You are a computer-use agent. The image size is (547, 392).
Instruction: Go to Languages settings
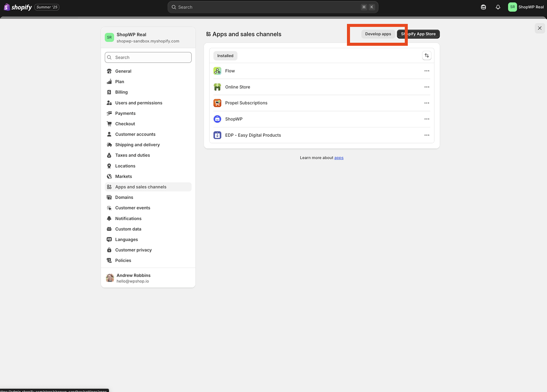click(148, 240)
